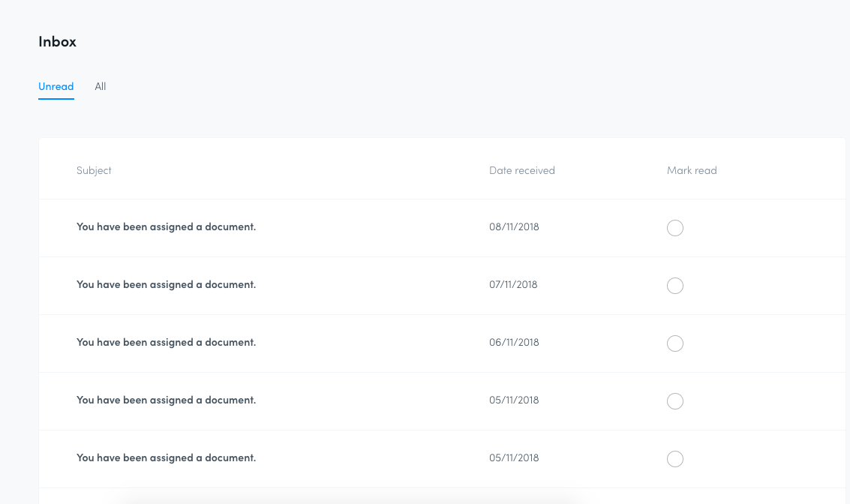Click the date text 06/11/2018

[x=514, y=343]
